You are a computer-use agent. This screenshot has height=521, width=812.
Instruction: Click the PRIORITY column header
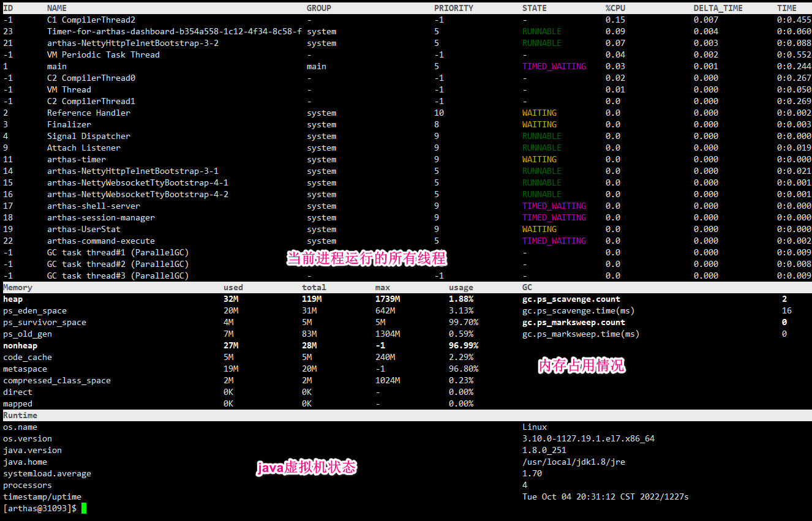454,8
